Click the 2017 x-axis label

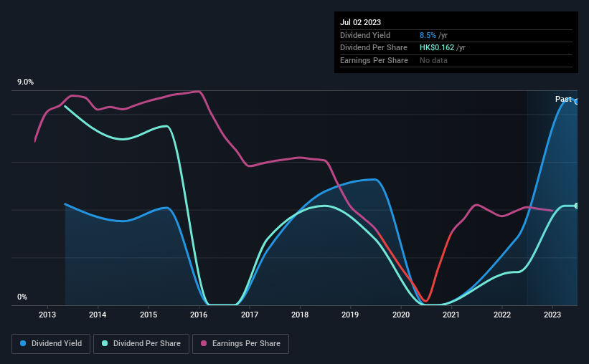coord(250,315)
